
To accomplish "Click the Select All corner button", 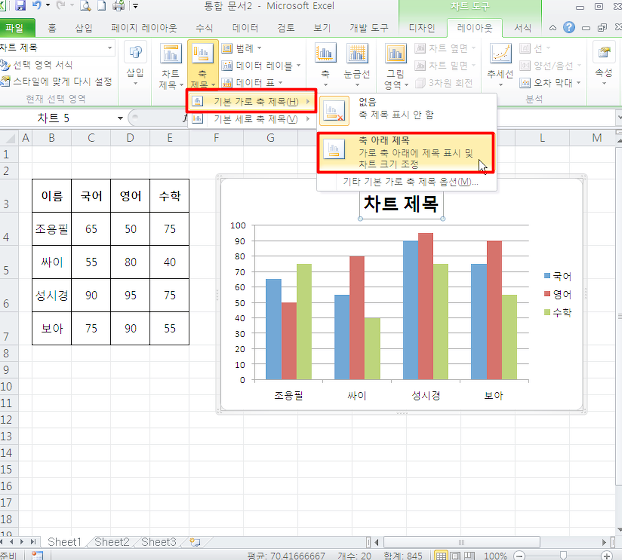I will coord(9,138).
